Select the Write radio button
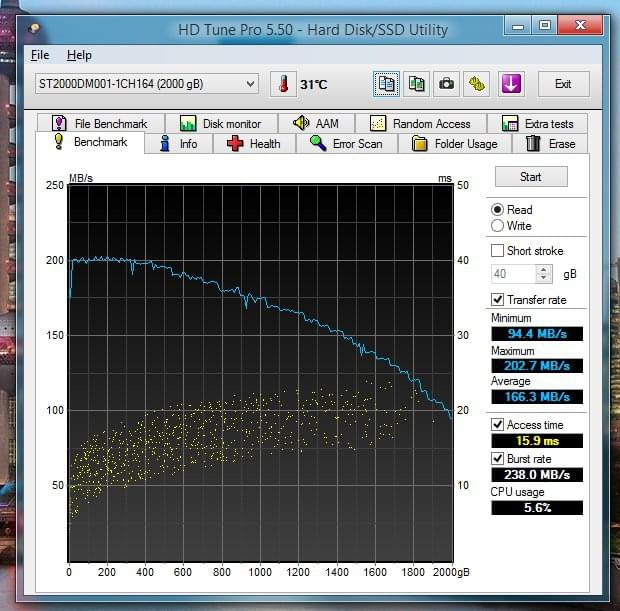The width and height of the screenshot is (620, 611). (498, 226)
